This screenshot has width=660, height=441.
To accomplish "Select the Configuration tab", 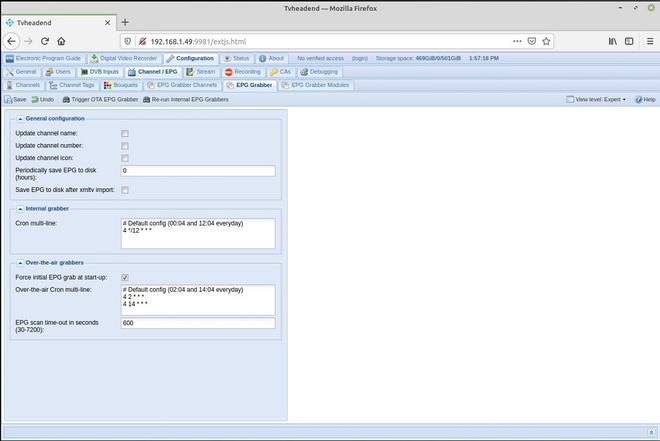I will coord(190,58).
